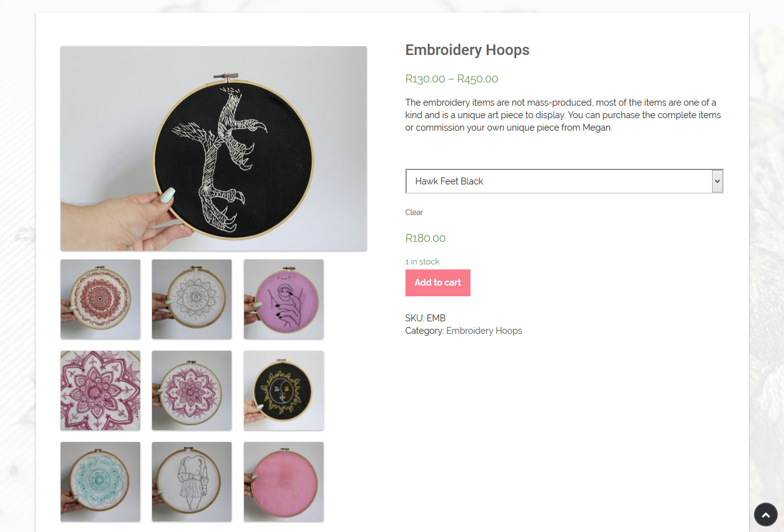Screen dimensions: 784x532
Task: Select the grey outline mandala thumbnail
Action: tap(191, 299)
